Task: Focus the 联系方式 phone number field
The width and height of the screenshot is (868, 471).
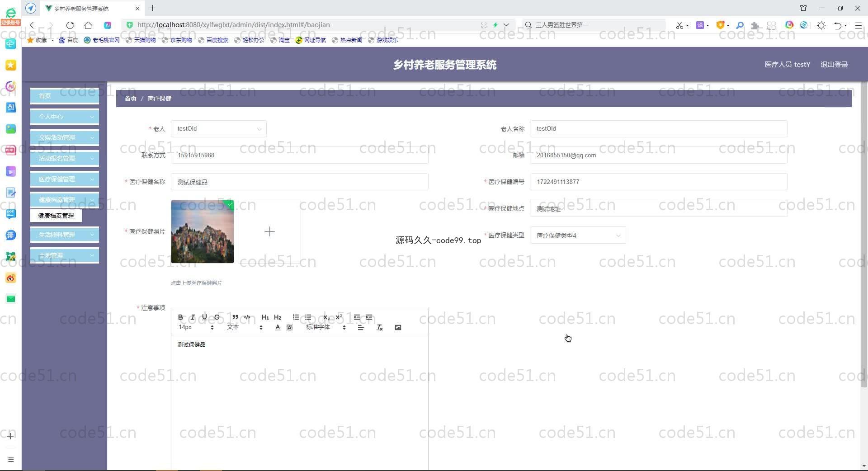Action: pyautogui.click(x=299, y=155)
